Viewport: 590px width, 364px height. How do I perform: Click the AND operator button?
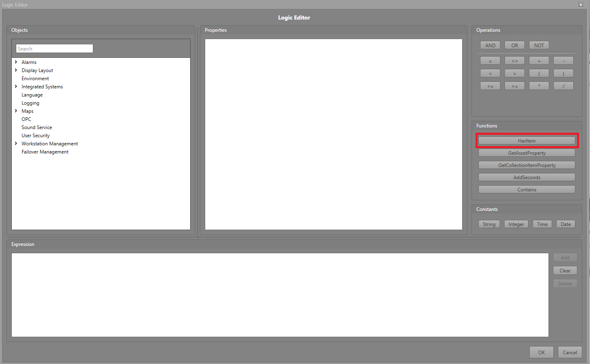click(x=490, y=45)
